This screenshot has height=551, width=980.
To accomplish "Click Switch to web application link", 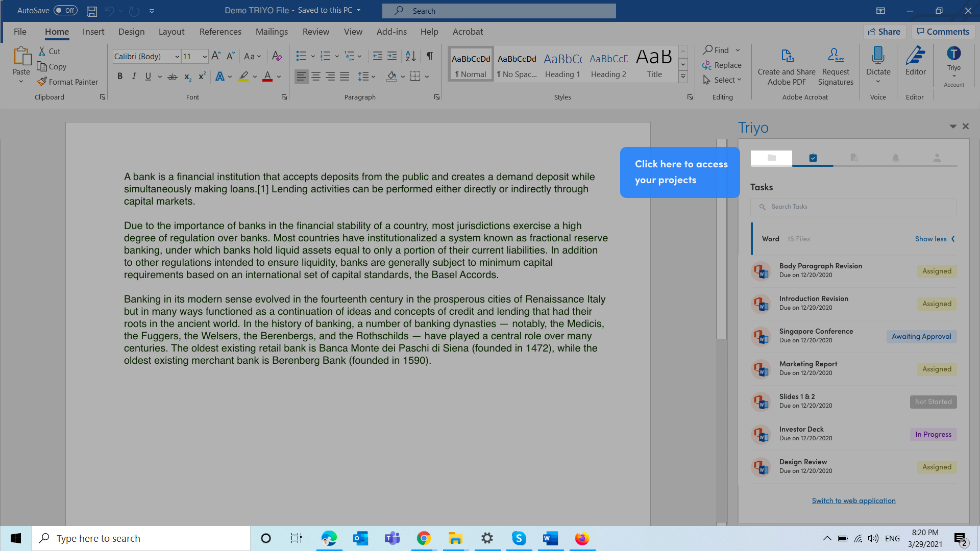I will click(853, 500).
